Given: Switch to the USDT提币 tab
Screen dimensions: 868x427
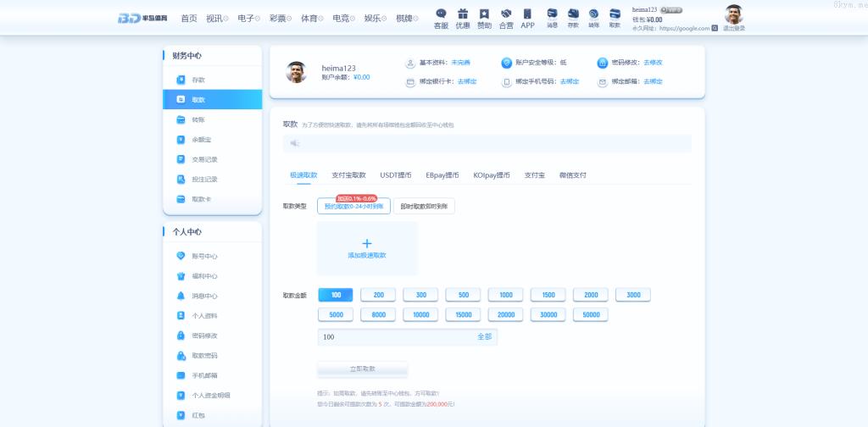Looking at the screenshot, I should 396,175.
